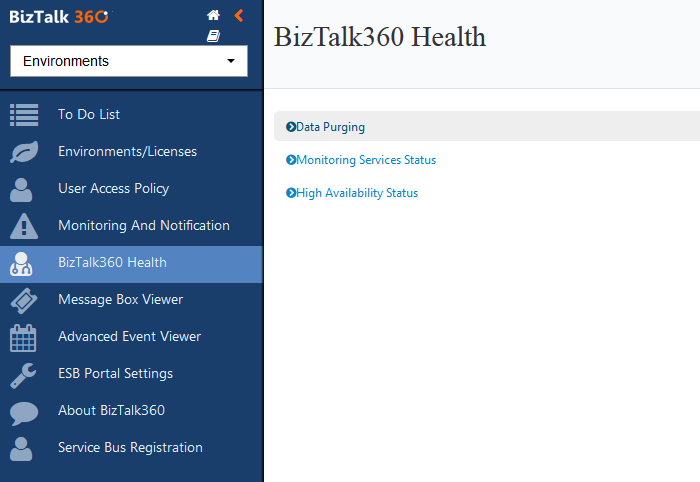Viewport: 700px width, 482px height.
Task: Click the home icon in header
Action: click(213, 15)
